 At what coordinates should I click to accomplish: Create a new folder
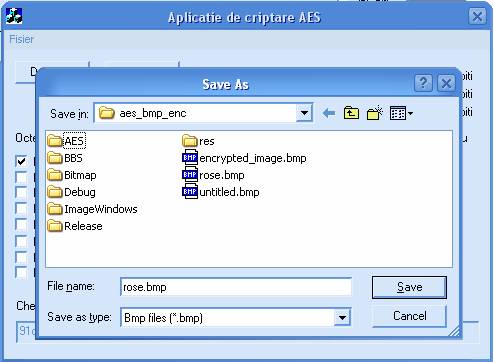tap(375, 113)
